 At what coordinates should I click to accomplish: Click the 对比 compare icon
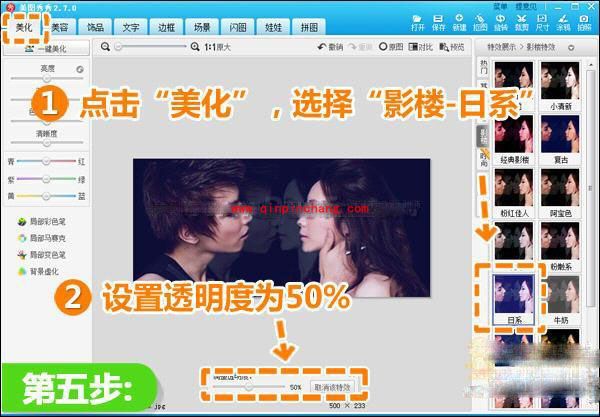click(420, 47)
